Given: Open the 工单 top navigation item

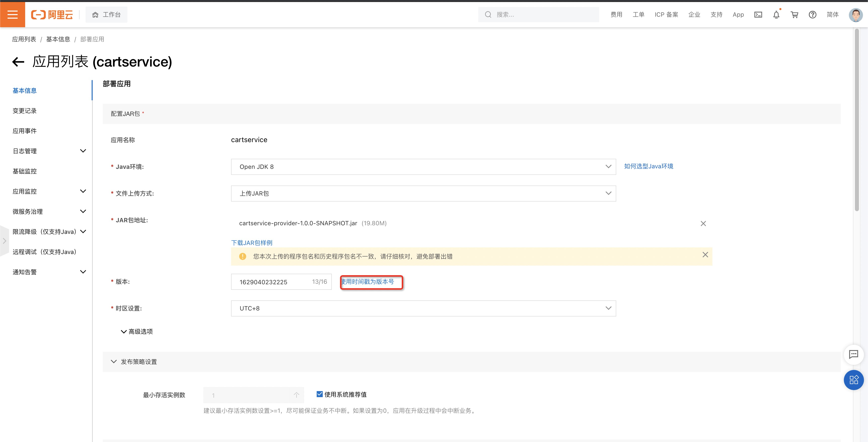Looking at the screenshot, I should (638, 15).
